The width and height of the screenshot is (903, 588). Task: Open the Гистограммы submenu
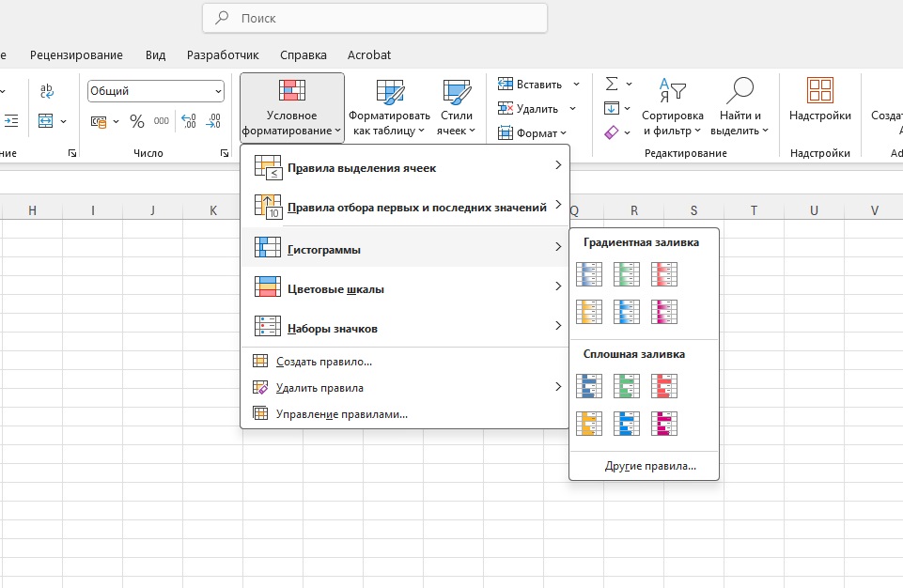pyautogui.click(x=405, y=247)
